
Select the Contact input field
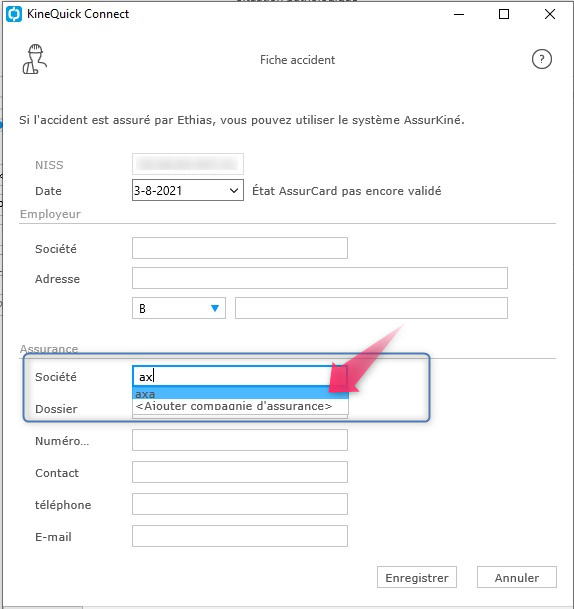[240, 472]
